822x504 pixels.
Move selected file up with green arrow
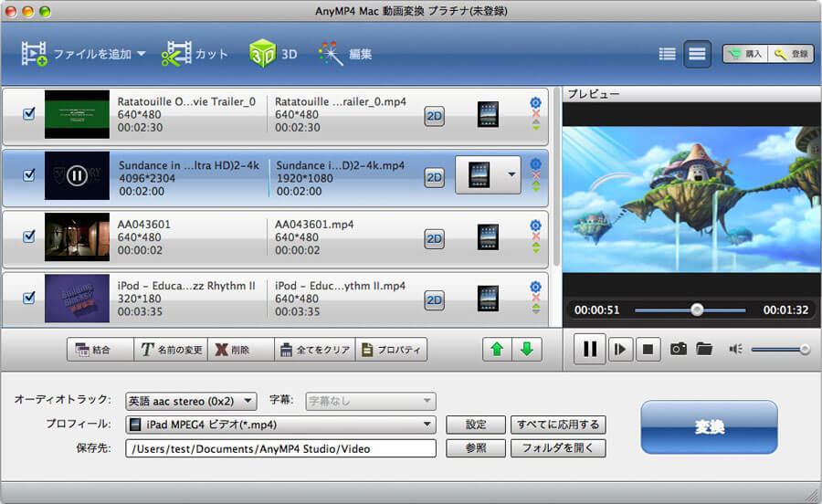coord(497,349)
